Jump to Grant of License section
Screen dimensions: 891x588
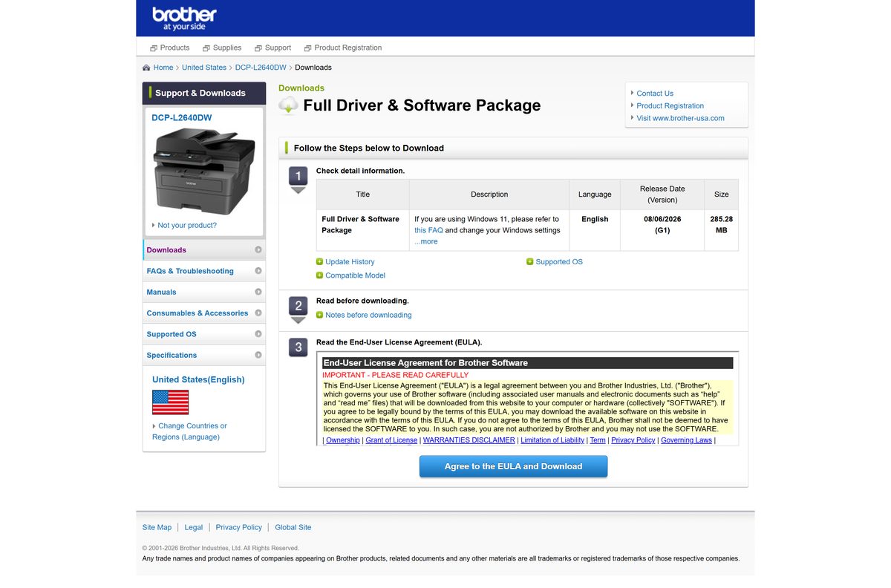click(391, 440)
